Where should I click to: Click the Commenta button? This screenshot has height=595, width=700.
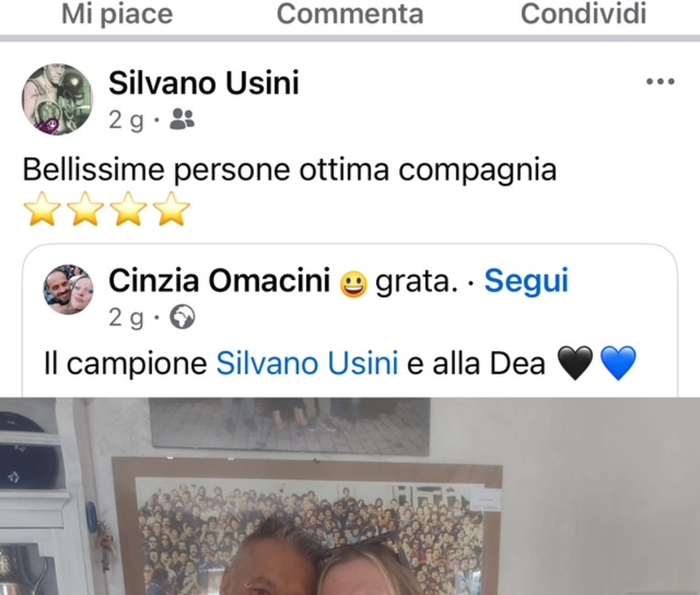(x=350, y=13)
